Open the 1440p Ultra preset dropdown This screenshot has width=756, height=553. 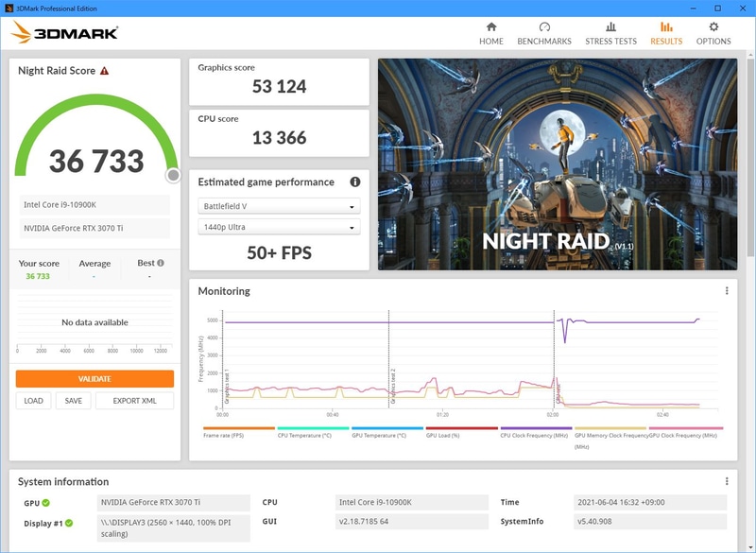pos(278,229)
